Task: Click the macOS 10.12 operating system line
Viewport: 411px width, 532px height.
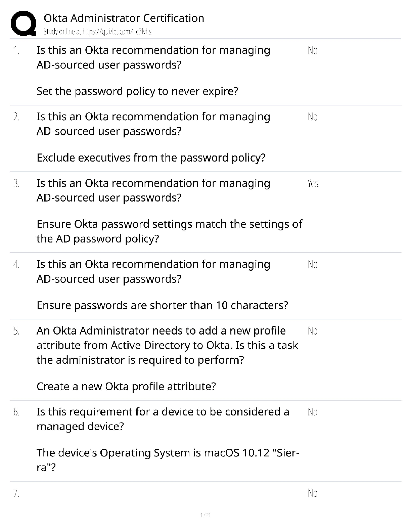Action: coord(168,453)
